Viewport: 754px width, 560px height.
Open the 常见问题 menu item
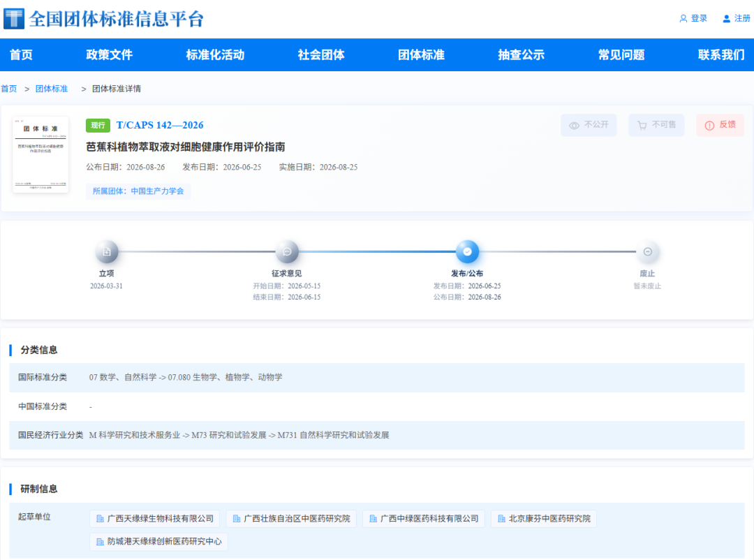coord(621,55)
